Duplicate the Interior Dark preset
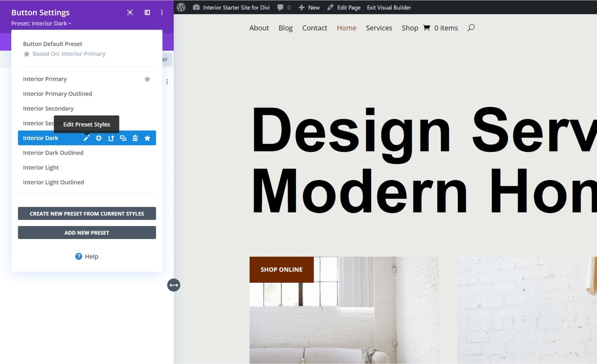 click(123, 138)
